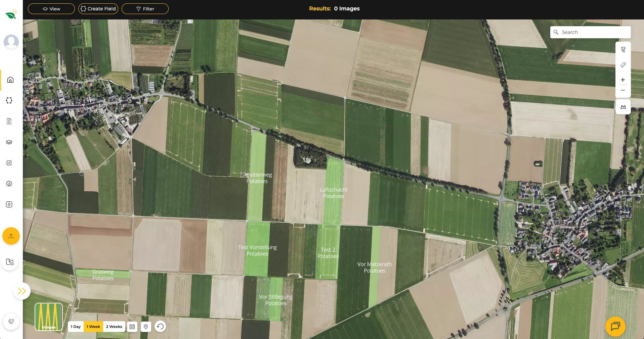
Task: Open the Home icon in sidebar
Action: (x=10, y=80)
